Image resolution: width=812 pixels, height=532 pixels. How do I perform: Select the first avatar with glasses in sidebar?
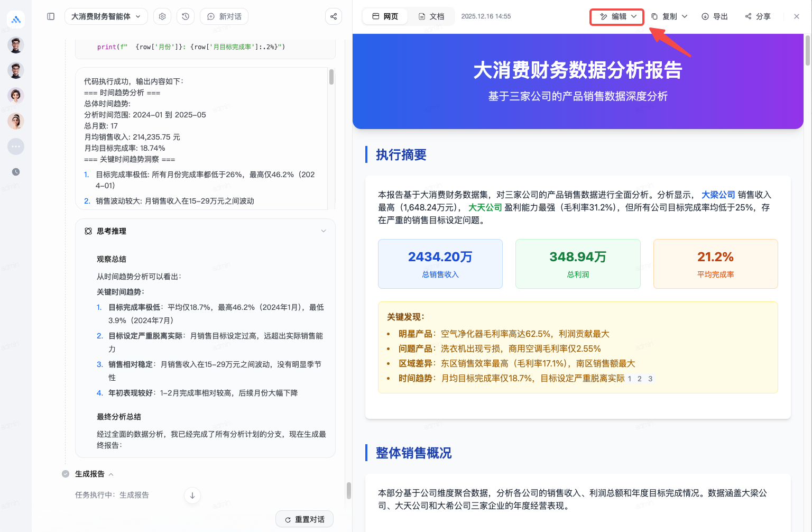pyautogui.click(x=16, y=45)
